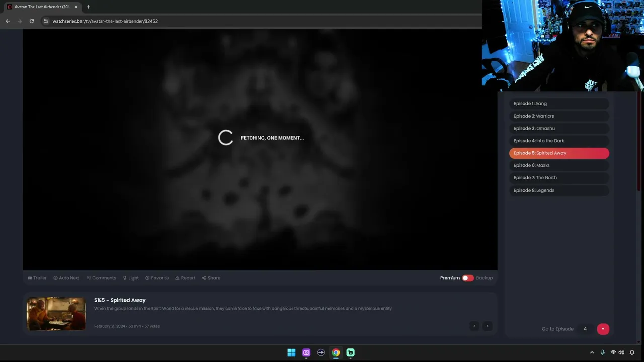Select Episode 2: Warriors
Viewport: 644px width, 362px height.
(x=559, y=116)
